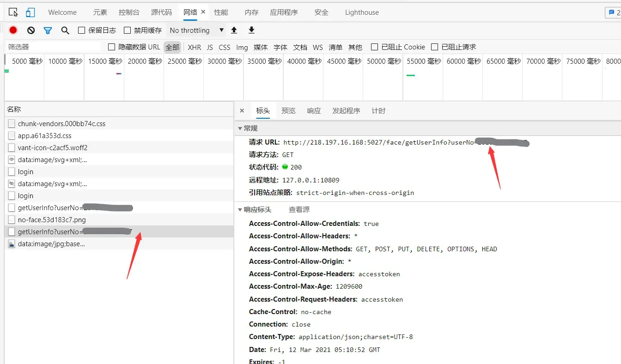Screen dimensions: 621x364
Task: Switch to the 控制台 tab
Action: tap(128, 12)
